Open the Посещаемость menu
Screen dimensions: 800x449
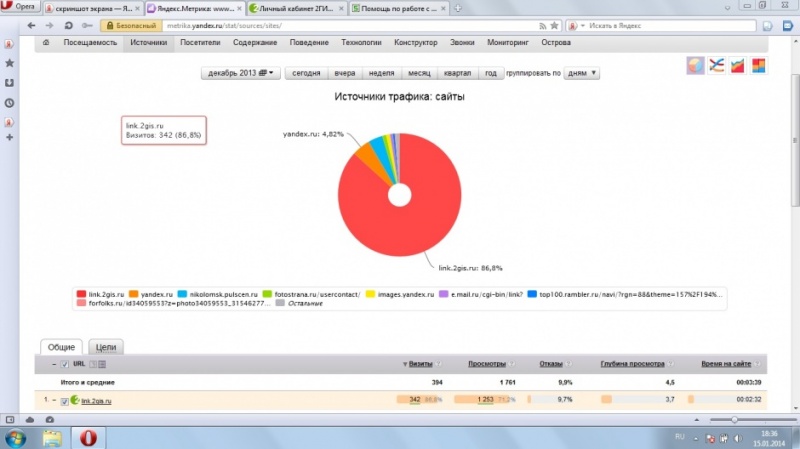(90, 43)
